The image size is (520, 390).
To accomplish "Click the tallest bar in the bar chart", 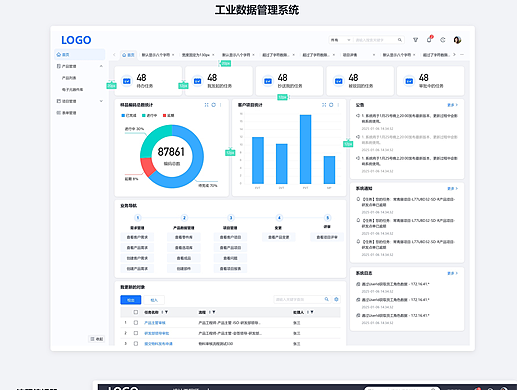I will point(306,149).
